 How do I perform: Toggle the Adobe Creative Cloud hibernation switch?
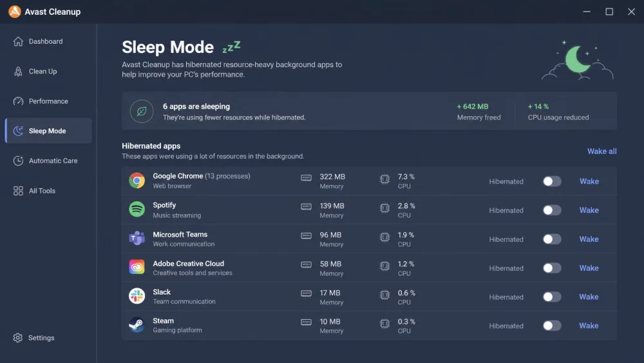pos(552,268)
